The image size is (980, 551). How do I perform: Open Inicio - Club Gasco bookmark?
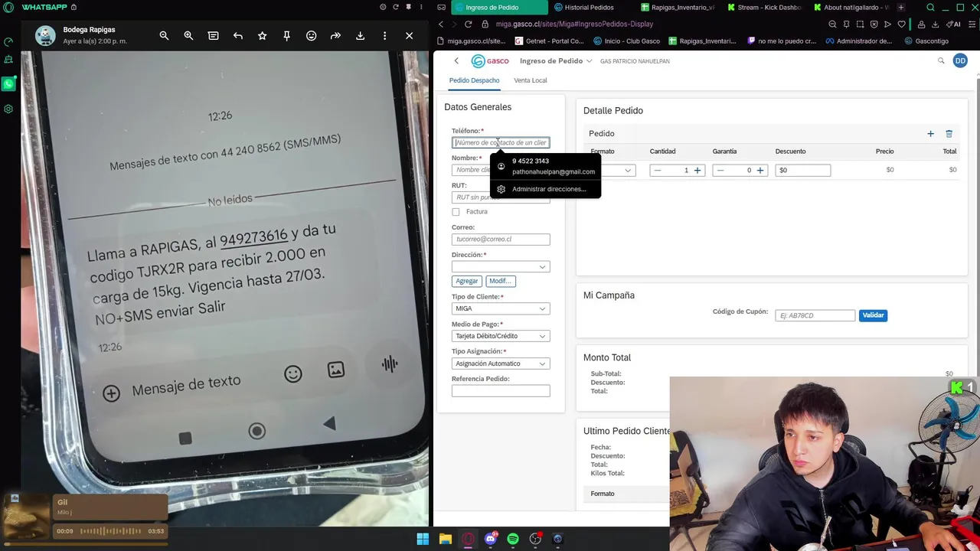pyautogui.click(x=626, y=41)
